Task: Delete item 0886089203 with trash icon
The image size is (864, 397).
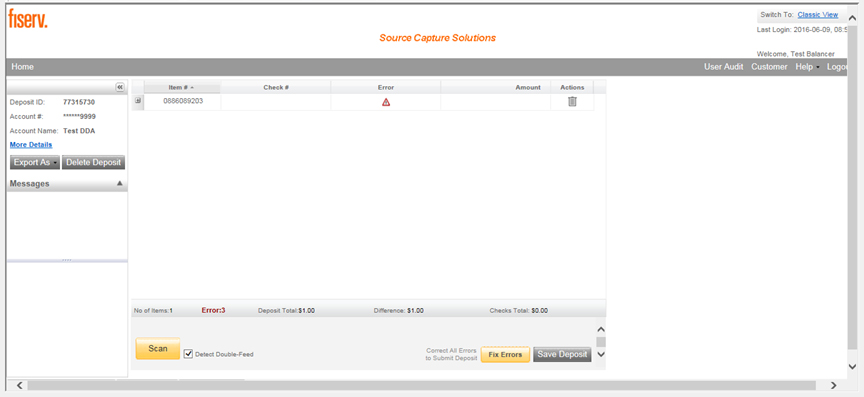Action: 572,101
